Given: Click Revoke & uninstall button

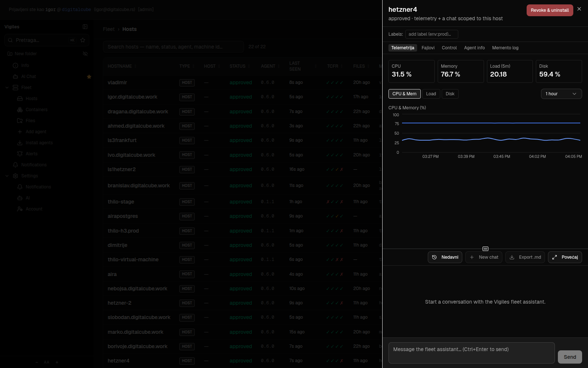Looking at the screenshot, I should coord(550,10).
